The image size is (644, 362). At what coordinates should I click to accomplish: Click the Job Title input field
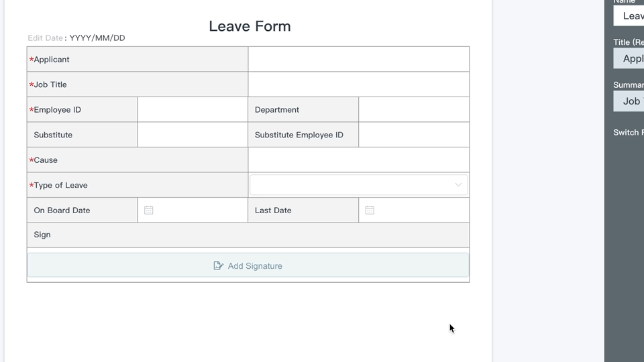pos(358,84)
